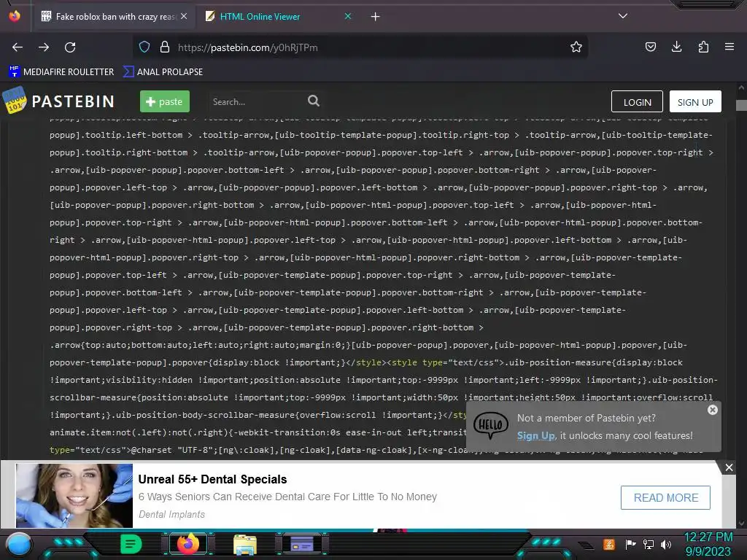The width and height of the screenshot is (747, 560).
Task: Open network status tray icon
Action: (649, 544)
